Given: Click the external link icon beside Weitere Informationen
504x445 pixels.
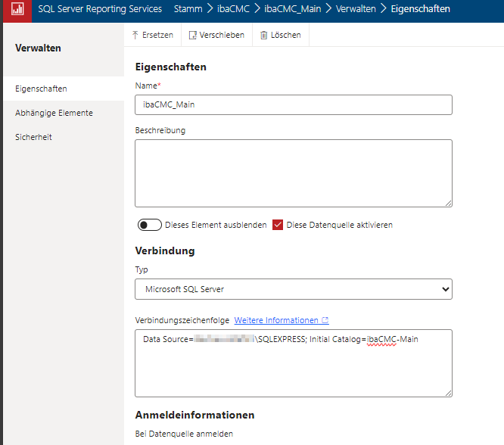Looking at the screenshot, I should click(325, 320).
